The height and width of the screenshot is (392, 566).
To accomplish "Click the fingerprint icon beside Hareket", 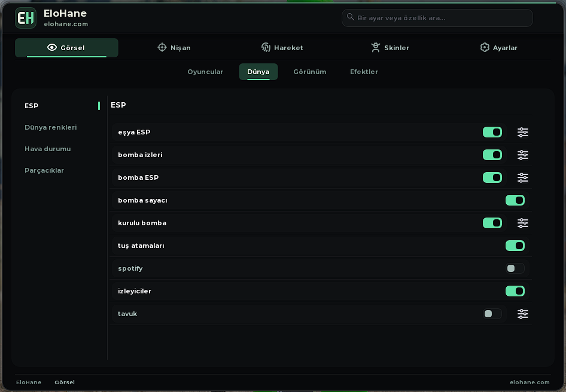I will [266, 47].
